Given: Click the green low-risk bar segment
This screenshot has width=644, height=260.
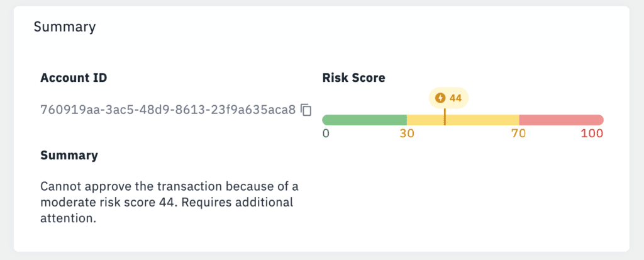Looking at the screenshot, I should [x=364, y=120].
